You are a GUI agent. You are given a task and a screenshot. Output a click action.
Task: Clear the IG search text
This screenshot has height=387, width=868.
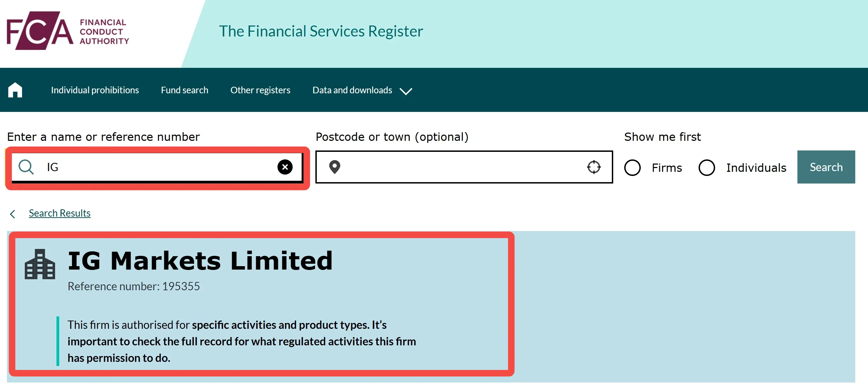(285, 167)
